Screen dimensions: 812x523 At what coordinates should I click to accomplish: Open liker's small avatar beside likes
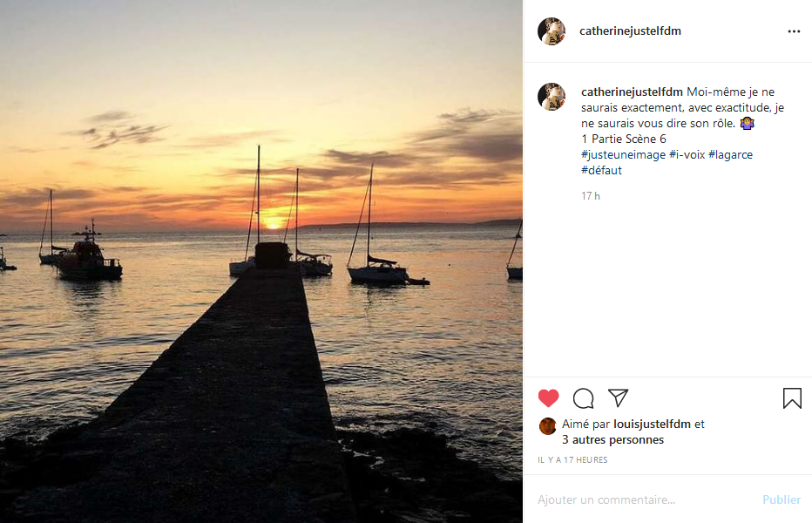(x=547, y=425)
